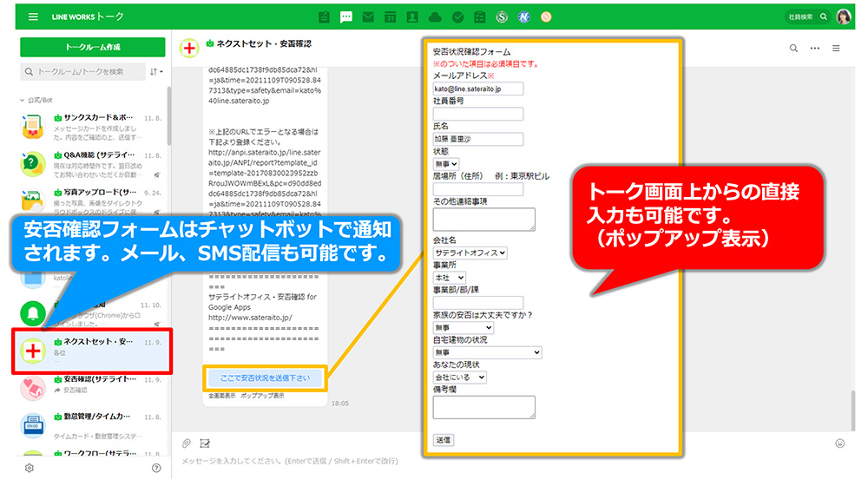Search within the chat using magnifier icon
Viewport: 868px width, 486px height.
tap(793, 48)
